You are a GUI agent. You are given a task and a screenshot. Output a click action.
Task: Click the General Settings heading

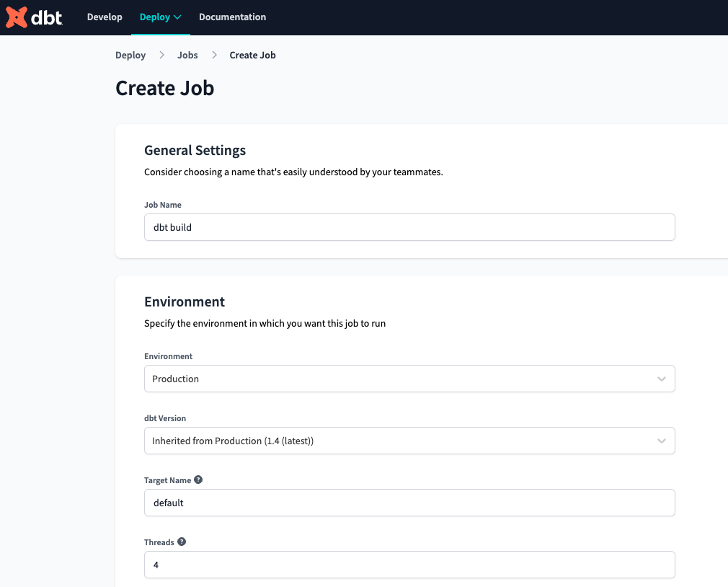[195, 151]
